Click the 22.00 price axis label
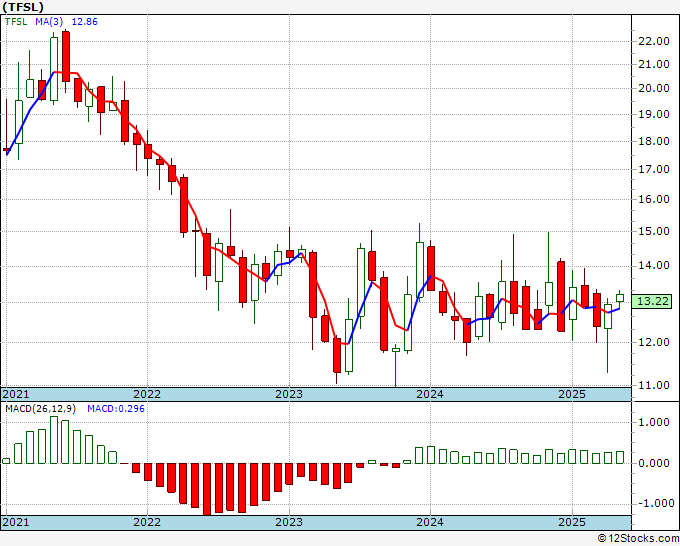The image size is (680, 546). pos(654,41)
